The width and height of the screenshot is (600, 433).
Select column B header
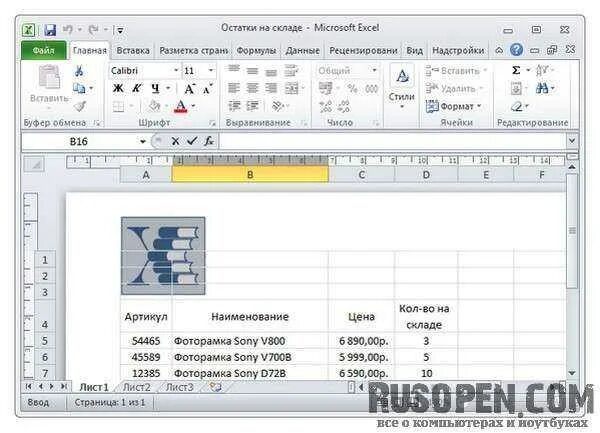coord(250,175)
